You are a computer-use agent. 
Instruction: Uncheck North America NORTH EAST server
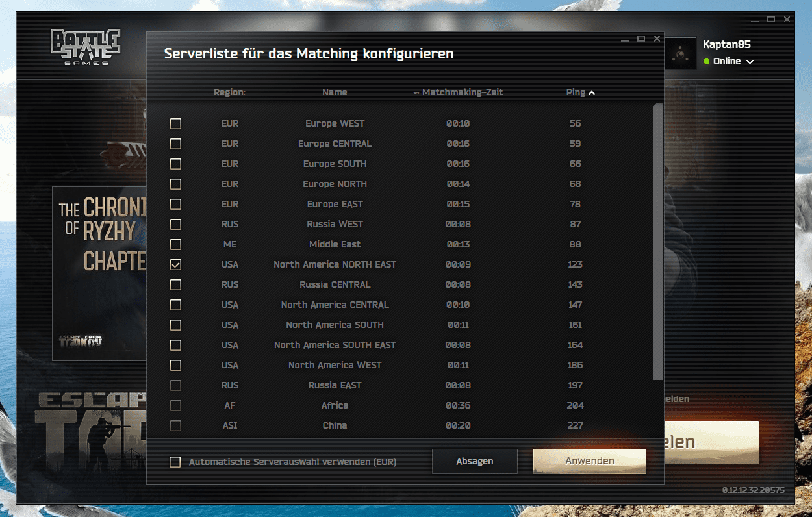(x=175, y=264)
